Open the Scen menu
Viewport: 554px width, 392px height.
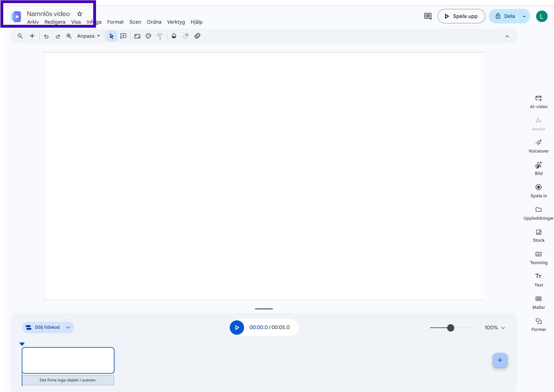click(135, 22)
